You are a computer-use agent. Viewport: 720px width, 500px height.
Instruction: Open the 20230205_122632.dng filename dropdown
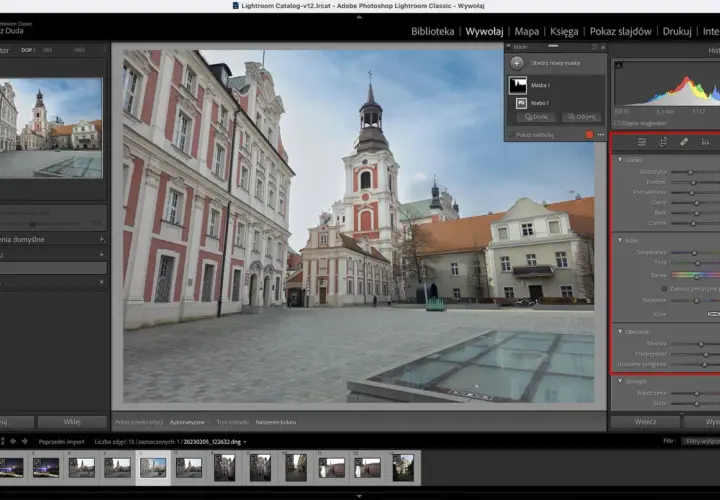tap(215, 442)
